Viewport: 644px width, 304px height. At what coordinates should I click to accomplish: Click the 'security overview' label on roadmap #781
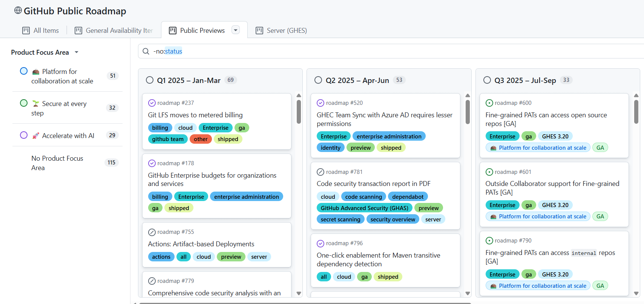tap(393, 220)
